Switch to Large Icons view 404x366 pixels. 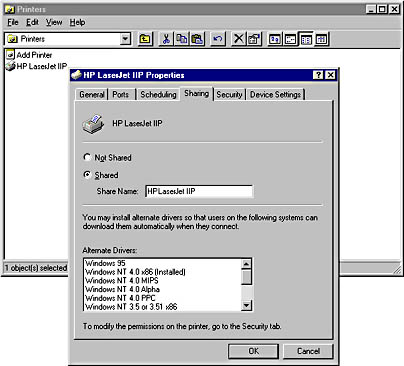point(275,39)
